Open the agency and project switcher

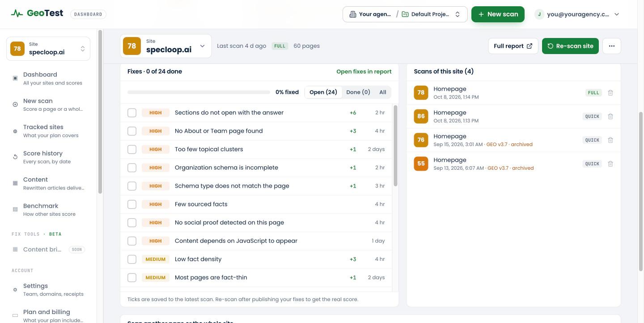(405, 14)
